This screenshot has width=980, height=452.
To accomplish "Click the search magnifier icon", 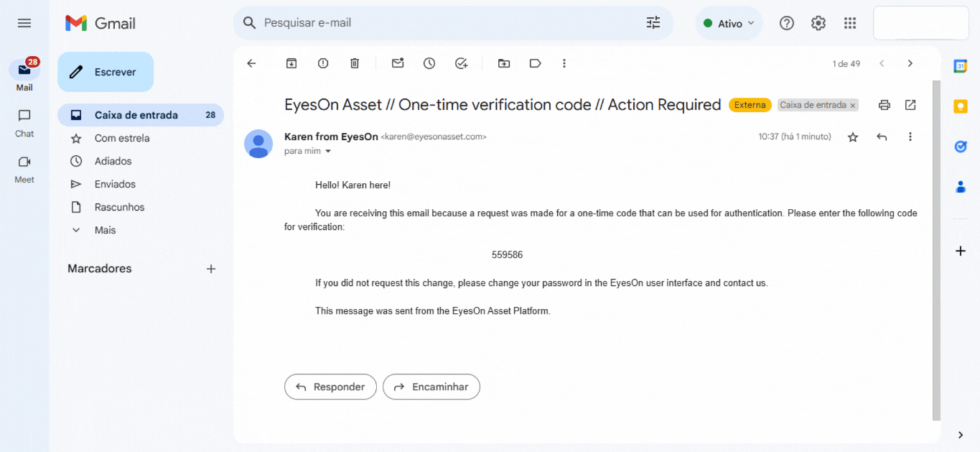I will point(249,23).
